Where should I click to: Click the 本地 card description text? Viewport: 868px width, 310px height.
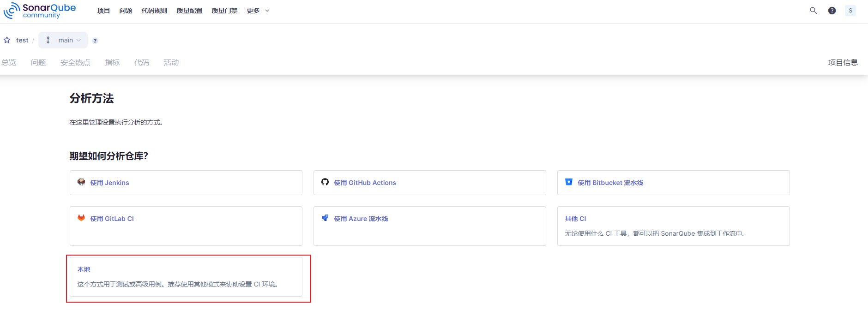178,284
